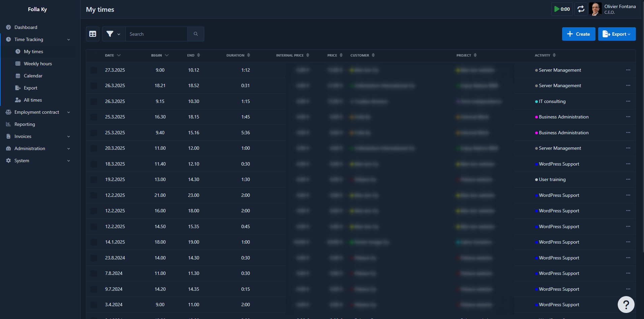
Task: Click the refresh arrows icon in header
Action: 581,9
